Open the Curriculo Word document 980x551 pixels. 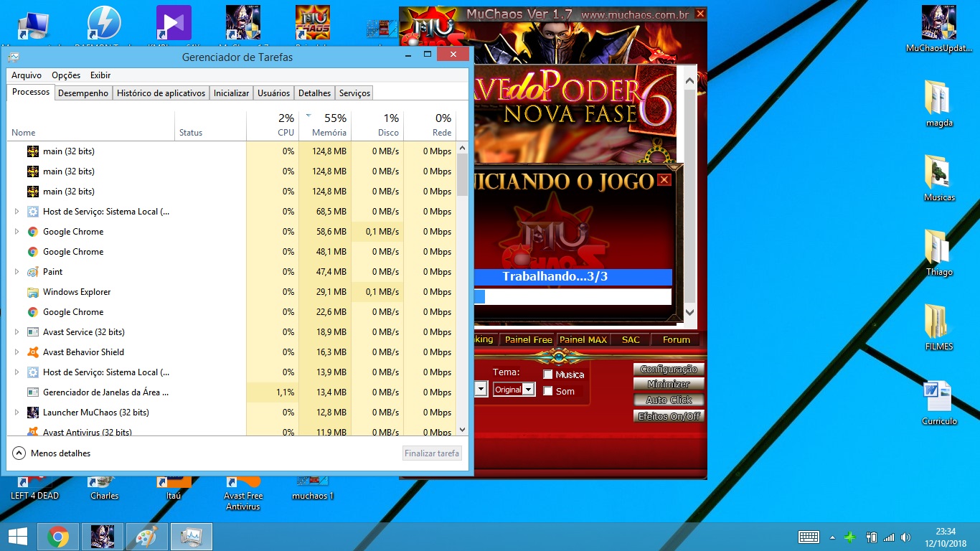point(939,401)
